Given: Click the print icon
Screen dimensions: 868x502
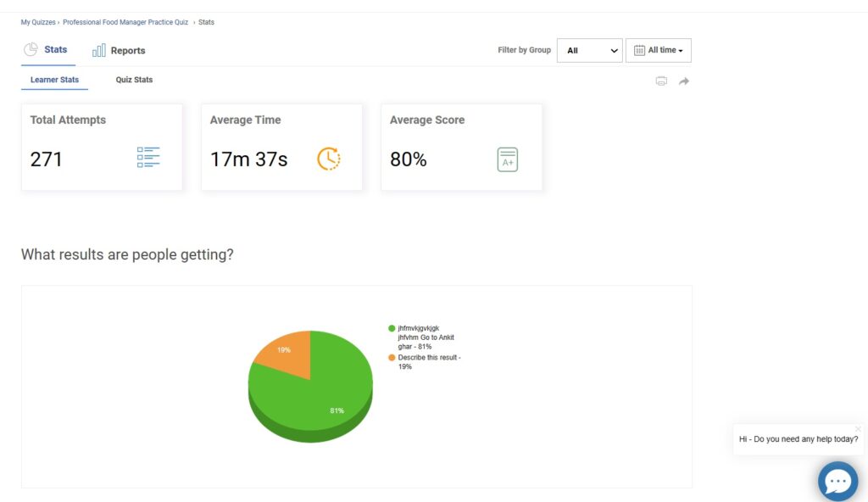Looking at the screenshot, I should 661,81.
